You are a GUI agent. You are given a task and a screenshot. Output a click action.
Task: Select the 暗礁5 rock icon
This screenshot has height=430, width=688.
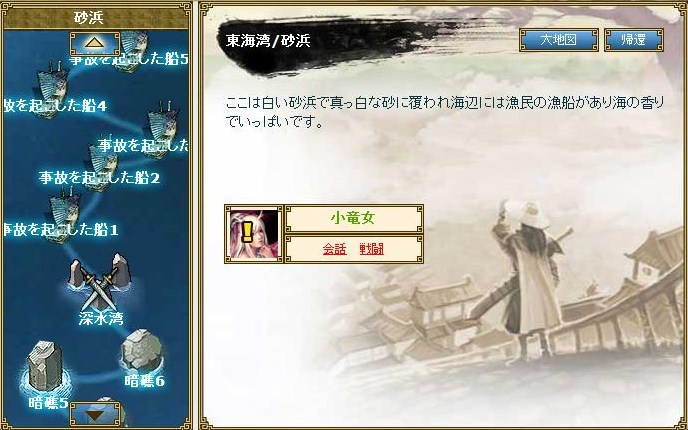pyautogui.click(x=45, y=367)
